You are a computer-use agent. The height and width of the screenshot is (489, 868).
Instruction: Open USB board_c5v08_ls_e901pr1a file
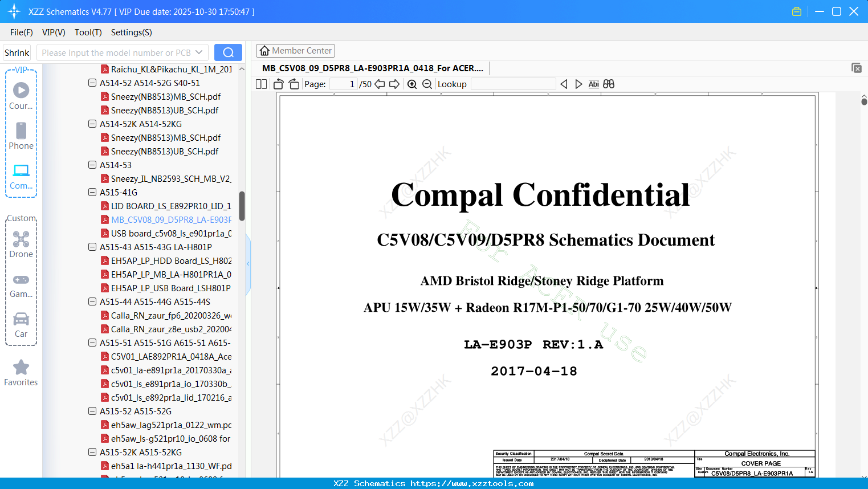166,233
